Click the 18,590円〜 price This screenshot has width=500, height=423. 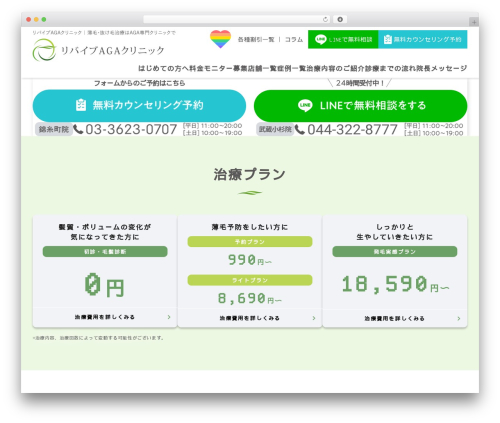[395, 284]
